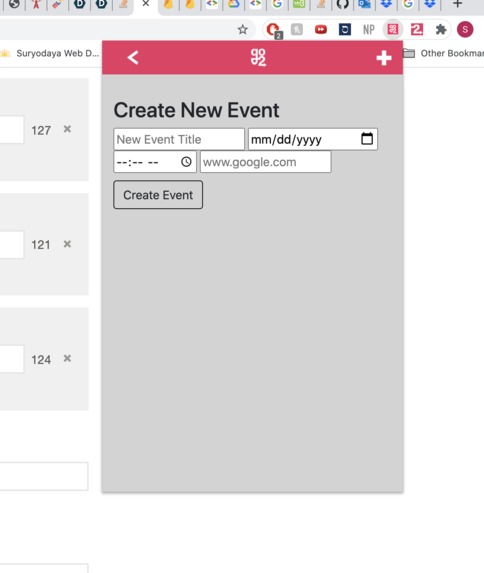484x573 pixels.
Task: Bookmark this page with the star icon
Action: [x=243, y=30]
